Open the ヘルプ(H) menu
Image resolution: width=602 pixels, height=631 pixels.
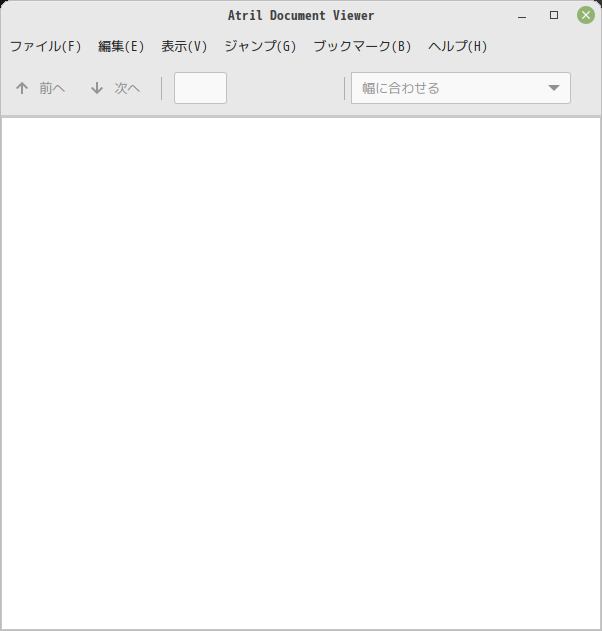pos(458,46)
